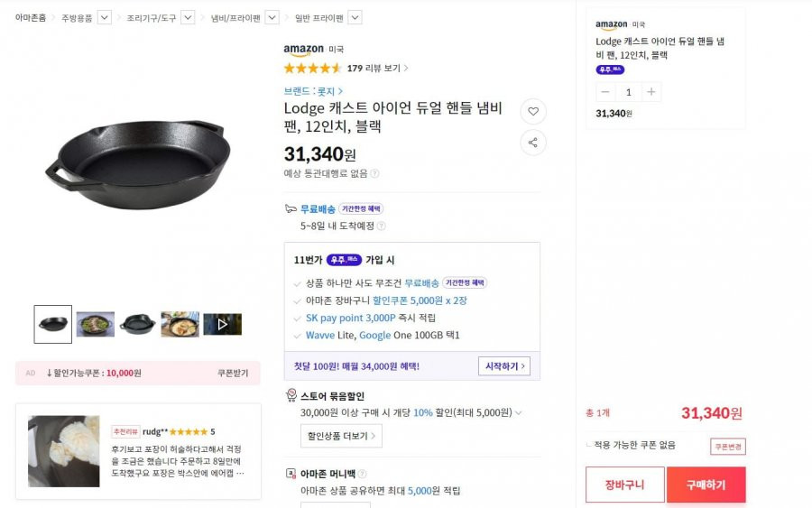
Task: Click the heart wishlist icon
Action: click(533, 111)
